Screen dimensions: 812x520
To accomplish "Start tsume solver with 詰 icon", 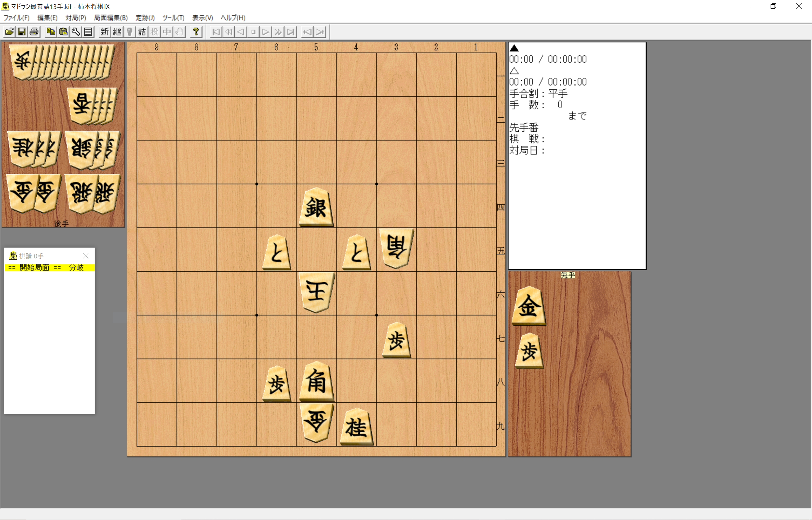I will (x=142, y=32).
